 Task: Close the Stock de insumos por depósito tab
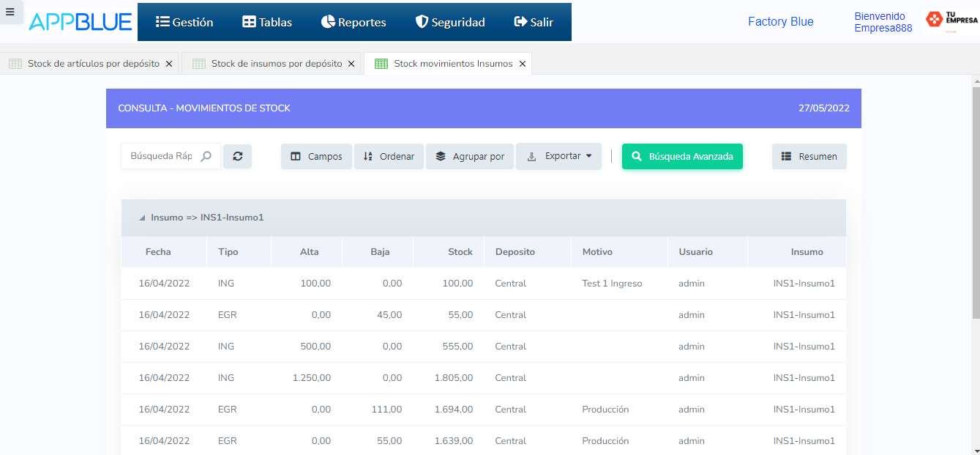(351, 64)
